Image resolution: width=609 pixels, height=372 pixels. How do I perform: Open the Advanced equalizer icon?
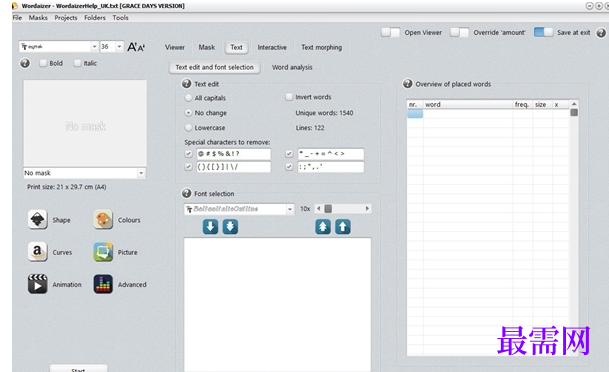(103, 284)
